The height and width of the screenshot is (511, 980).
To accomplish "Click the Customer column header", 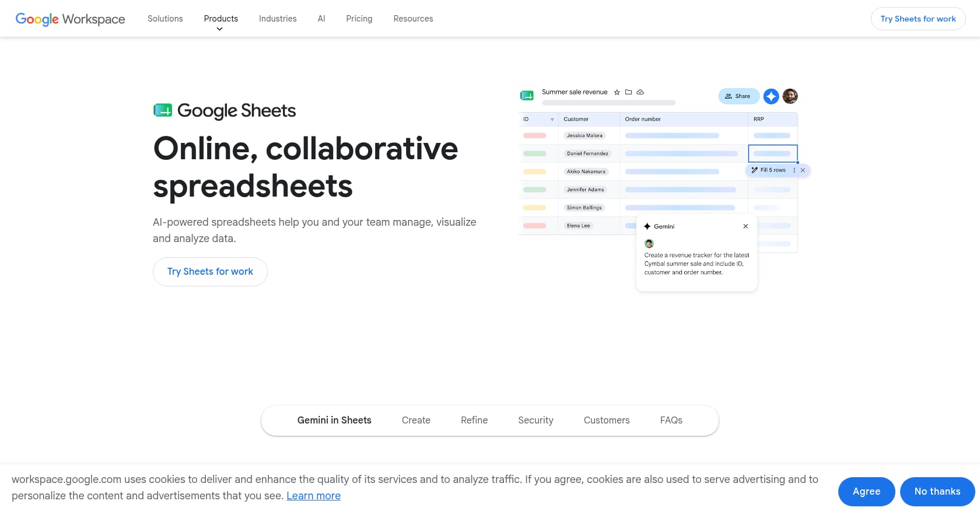I will coord(576,119).
